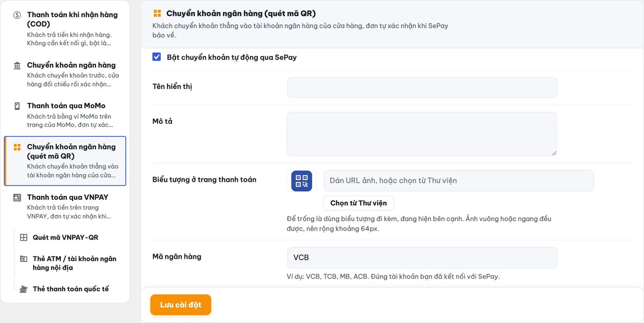Click the COD dollar coin icon
The image size is (644, 323).
[x=17, y=15]
